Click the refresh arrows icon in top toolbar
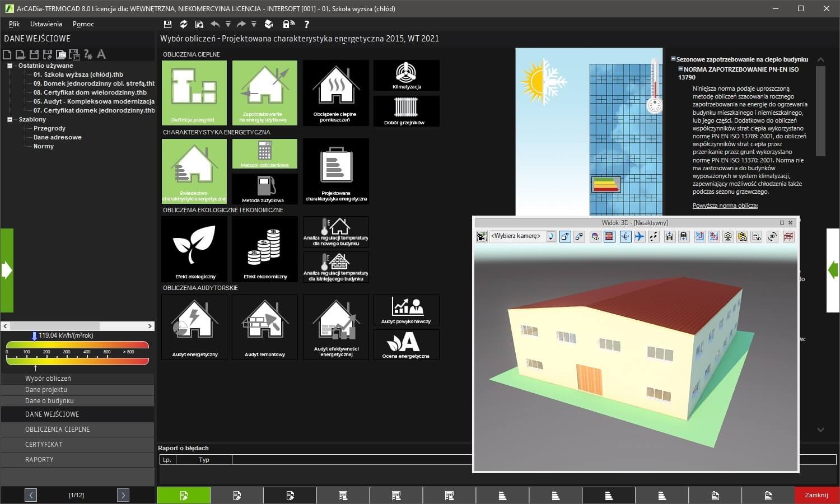 pos(183,24)
